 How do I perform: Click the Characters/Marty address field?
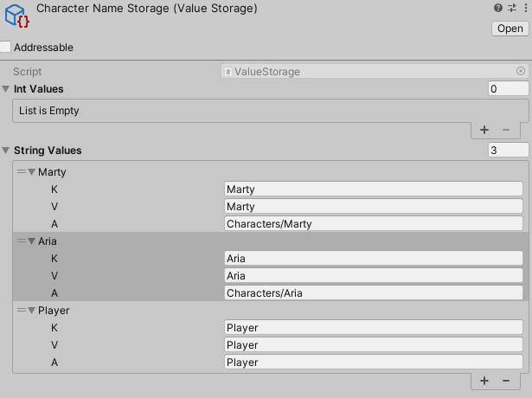(373, 224)
